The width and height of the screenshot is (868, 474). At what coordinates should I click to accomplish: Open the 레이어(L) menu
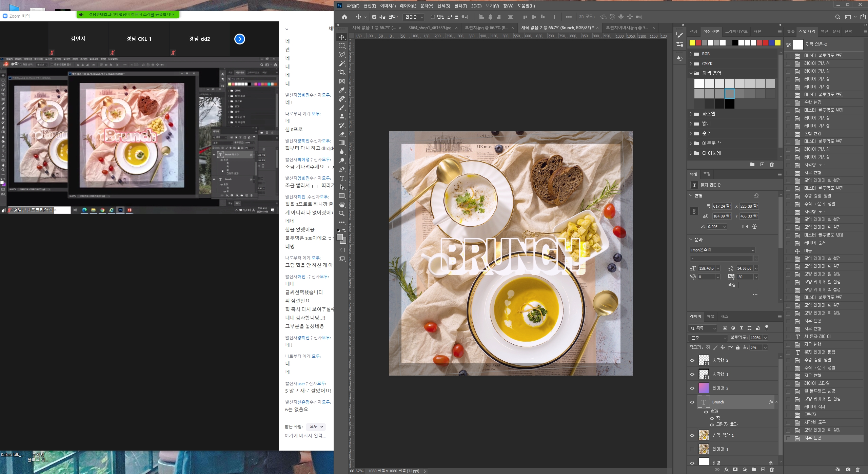[408, 6]
